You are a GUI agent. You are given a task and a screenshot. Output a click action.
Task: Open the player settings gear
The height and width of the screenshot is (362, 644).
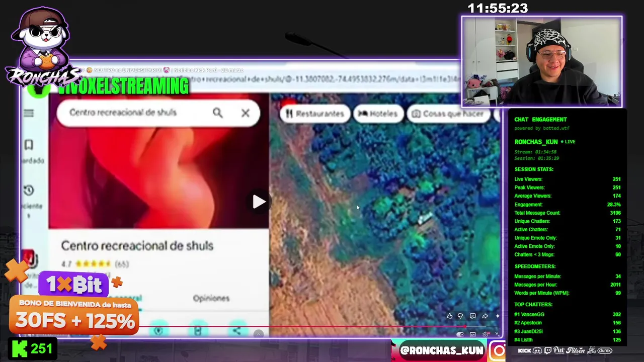click(x=486, y=334)
